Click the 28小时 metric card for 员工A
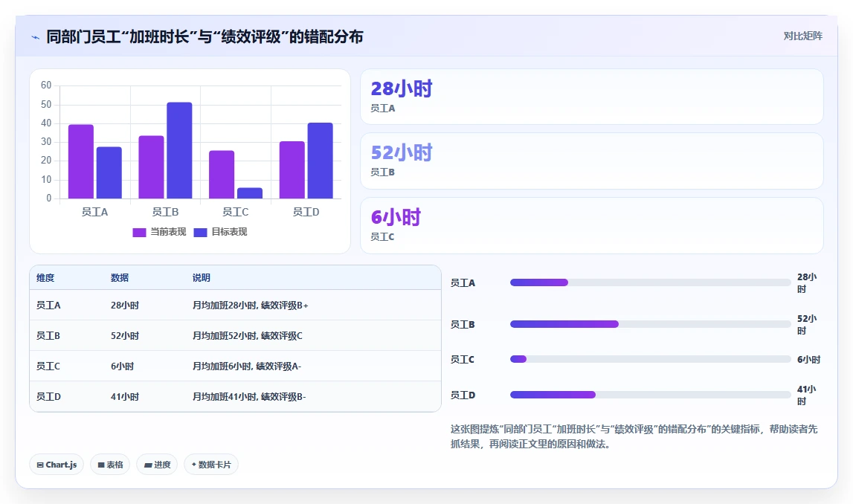 [592, 97]
